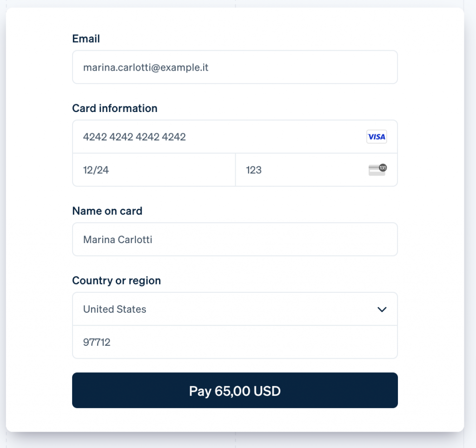The width and height of the screenshot is (476, 448).
Task: Click the Name on card label
Action: point(107,211)
